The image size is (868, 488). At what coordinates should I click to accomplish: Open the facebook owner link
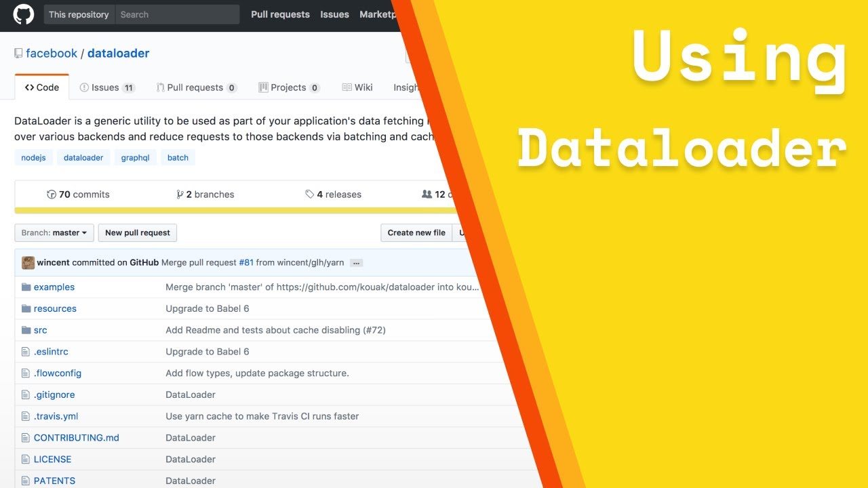(x=52, y=54)
